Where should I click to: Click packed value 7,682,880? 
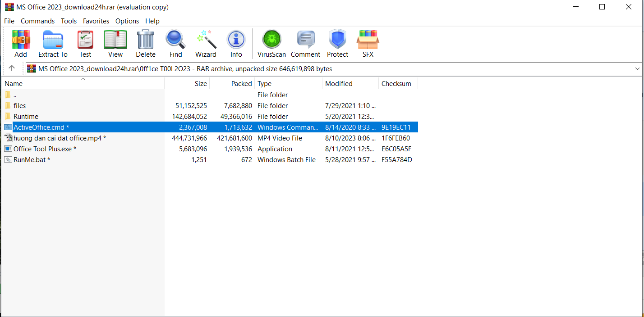238,105
